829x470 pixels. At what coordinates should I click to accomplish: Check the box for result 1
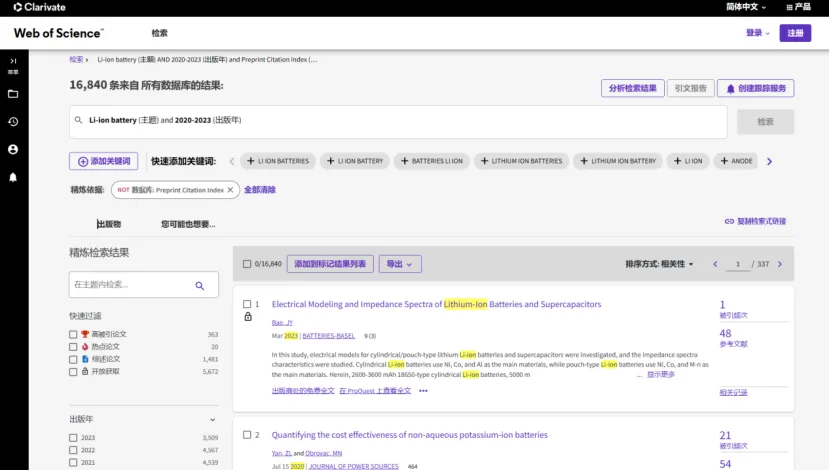[247, 304]
